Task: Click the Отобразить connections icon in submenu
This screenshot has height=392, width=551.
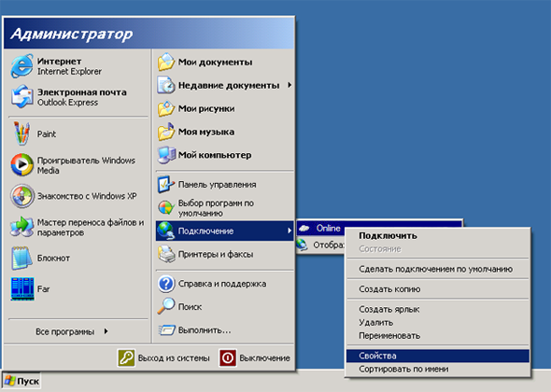Action: point(303,244)
